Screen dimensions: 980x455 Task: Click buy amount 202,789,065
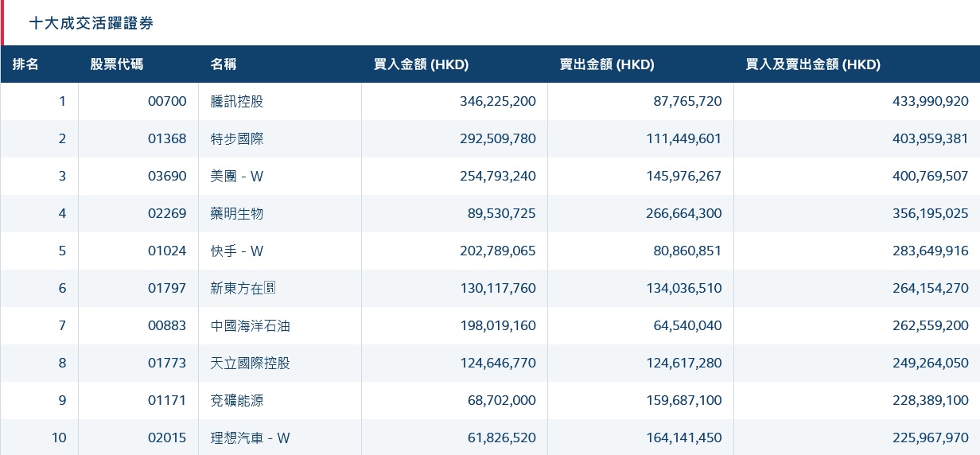498,251
